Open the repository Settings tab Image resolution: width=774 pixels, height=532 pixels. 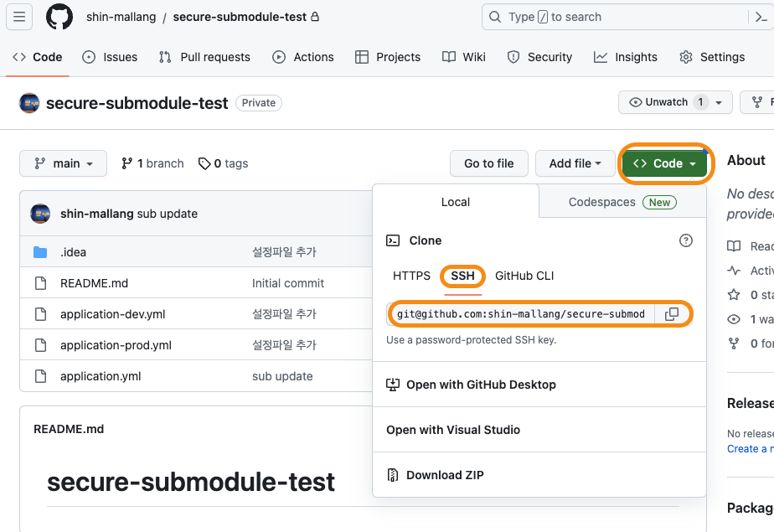point(712,57)
